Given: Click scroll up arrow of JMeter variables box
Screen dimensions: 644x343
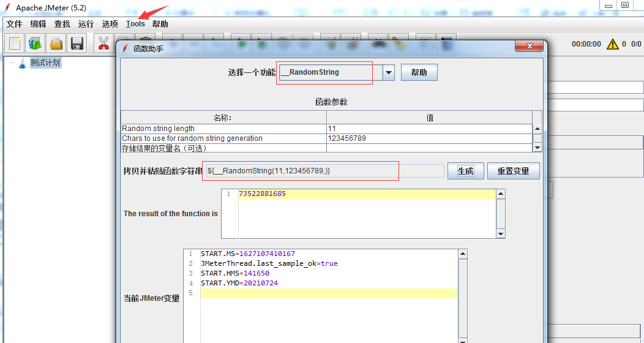Looking at the screenshot, I should 463,254.
